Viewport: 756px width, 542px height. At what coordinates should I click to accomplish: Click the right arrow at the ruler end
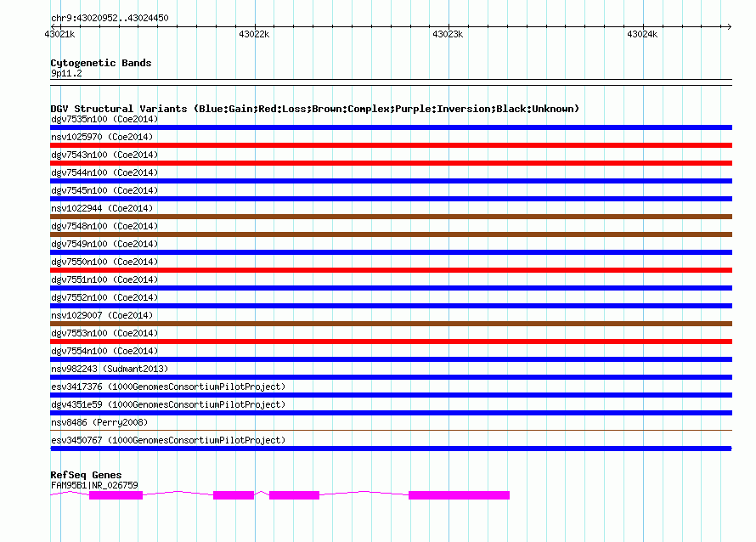coord(729,26)
